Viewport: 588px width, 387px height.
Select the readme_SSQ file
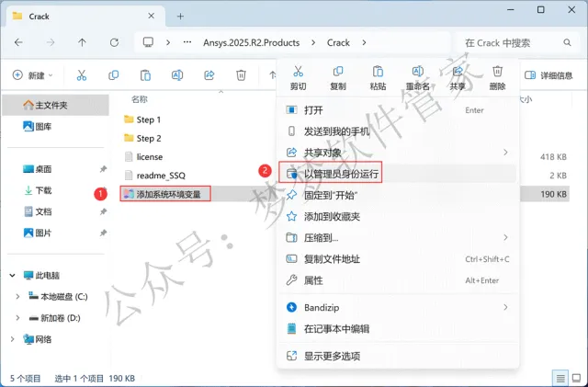click(x=154, y=176)
